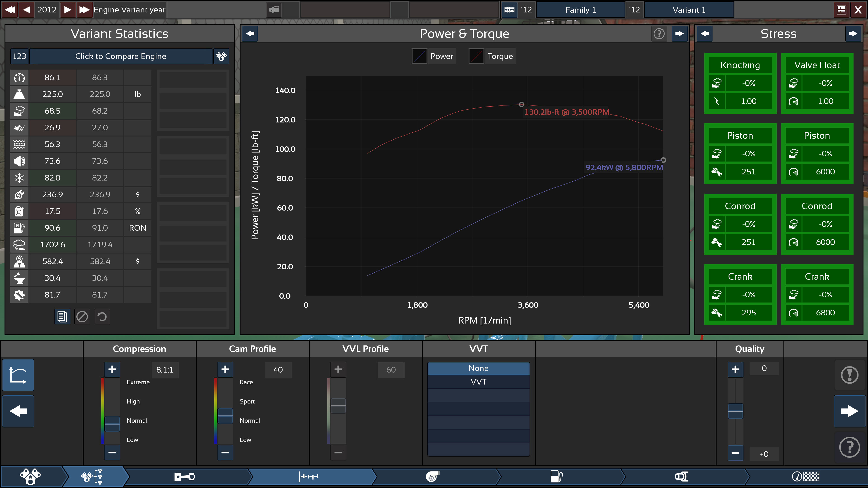
Task: Click Cam Profile value 40
Action: click(x=278, y=370)
